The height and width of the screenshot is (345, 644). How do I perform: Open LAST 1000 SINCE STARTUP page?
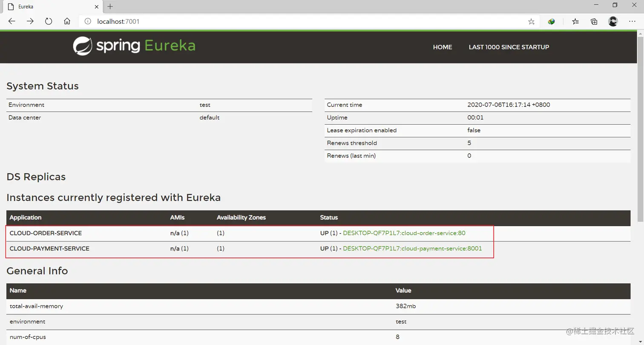pyautogui.click(x=509, y=47)
